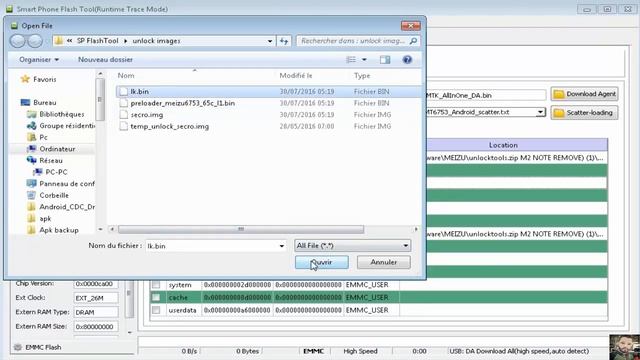This screenshot has height=360, width=640.
Task: Click unlock images in the path breadcrumb
Action: point(156,41)
